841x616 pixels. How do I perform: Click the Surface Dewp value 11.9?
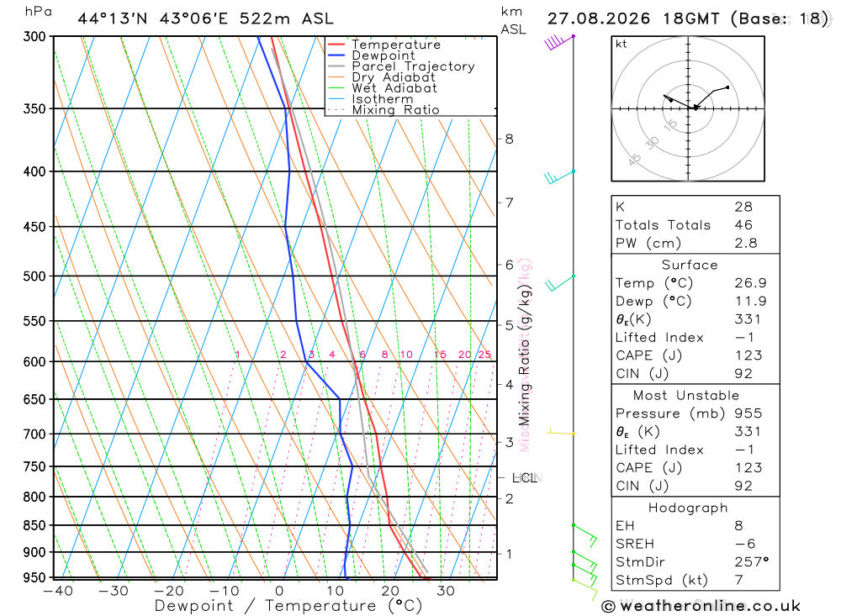click(750, 302)
